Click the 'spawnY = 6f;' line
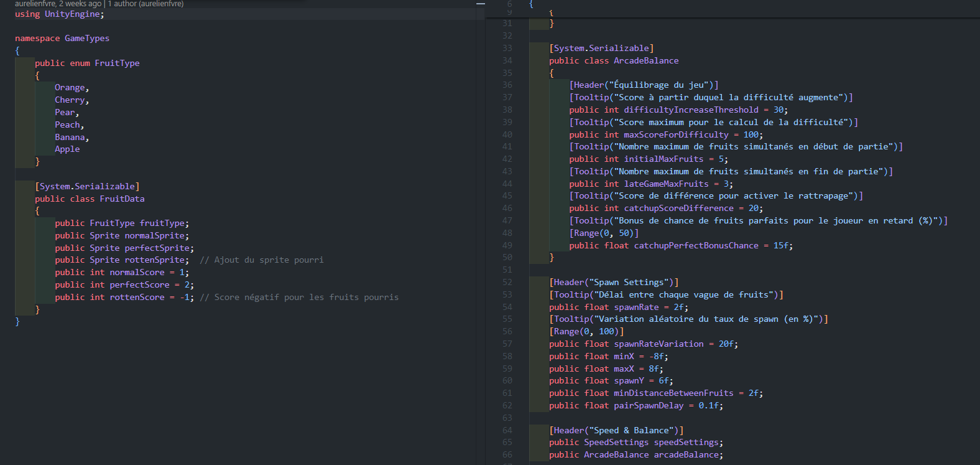Viewport: 980px width, 465px height. 611,381
